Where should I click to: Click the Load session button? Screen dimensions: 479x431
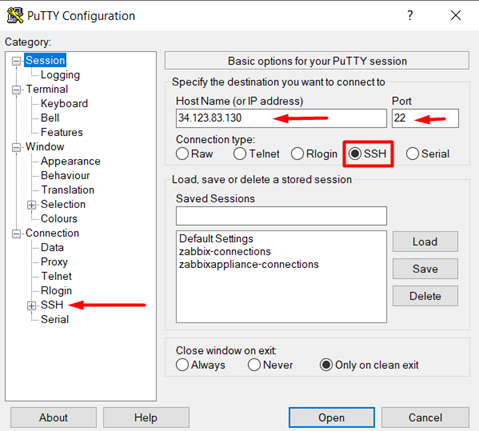[x=425, y=242]
